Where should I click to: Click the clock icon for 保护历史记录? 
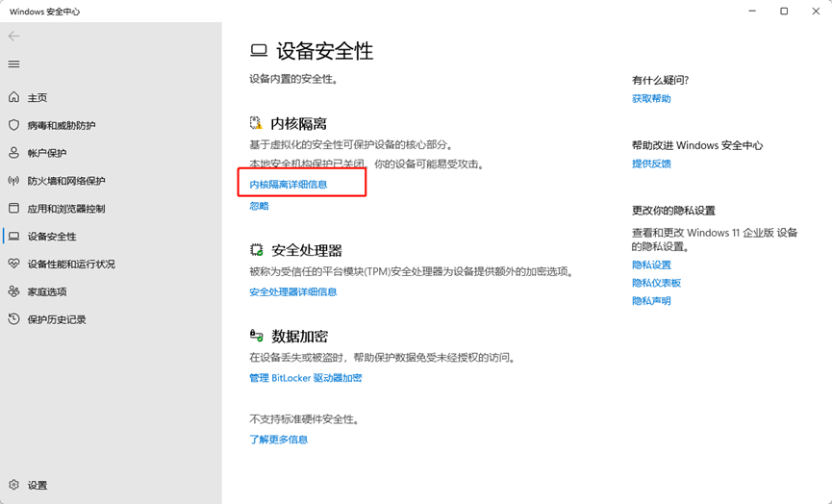coord(13,318)
